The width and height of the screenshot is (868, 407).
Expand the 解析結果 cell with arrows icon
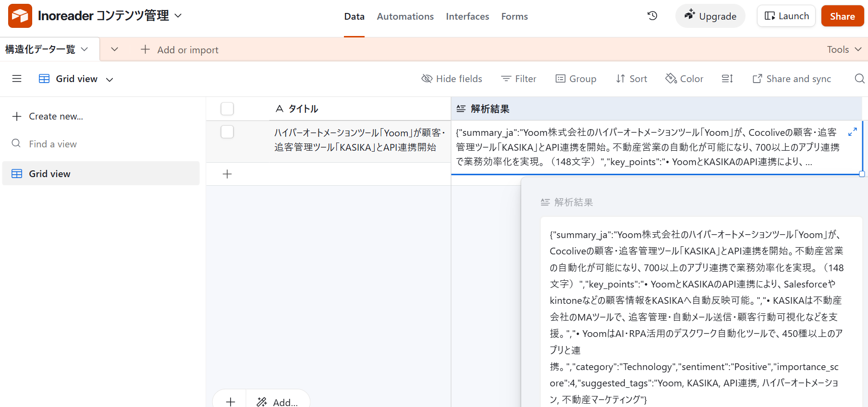[x=853, y=132]
